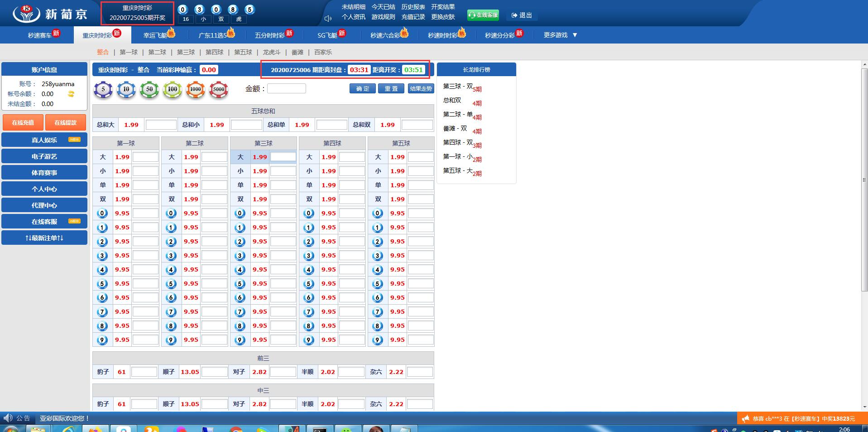Click number 7 ball in 第一球 column
868x432 pixels.
coord(102,312)
